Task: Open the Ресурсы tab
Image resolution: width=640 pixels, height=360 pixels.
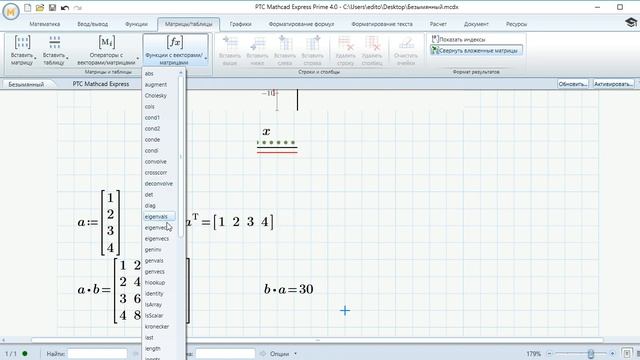Action: (516, 24)
